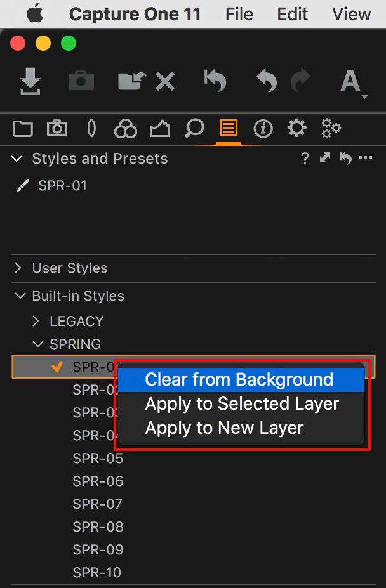The image size is (386, 588).
Task: Open the Output gear tool tab
Action: tap(296, 128)
